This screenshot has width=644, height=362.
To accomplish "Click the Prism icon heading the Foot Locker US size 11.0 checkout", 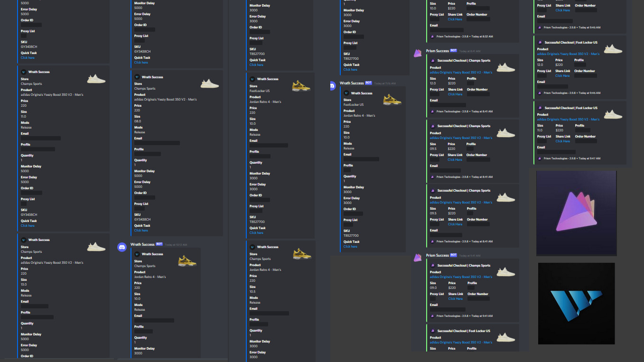I will click(540, 108).
